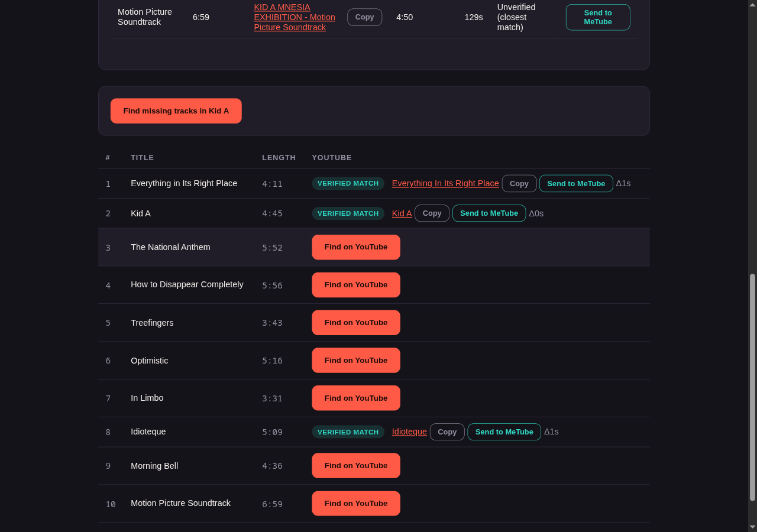Image resolution: width=757 pixels, height=532 pixels.
Task: Find Treefingers on YouTube
Action: point(356,323)
